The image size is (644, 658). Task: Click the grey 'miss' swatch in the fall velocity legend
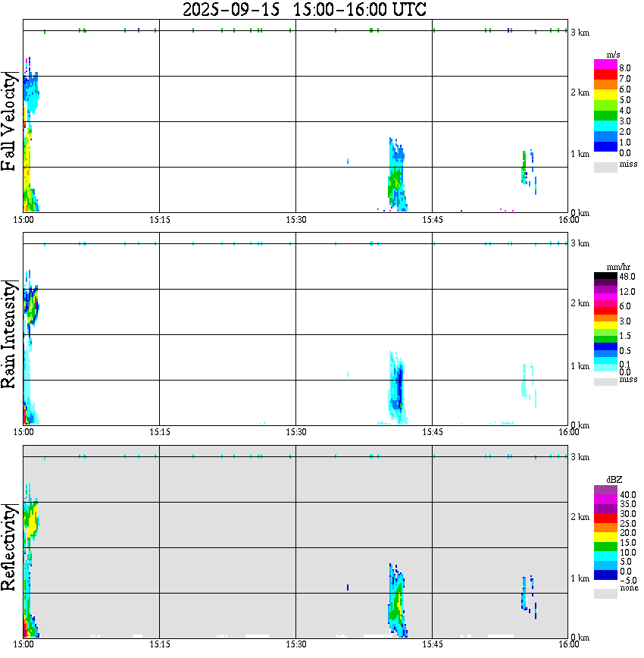605,168
